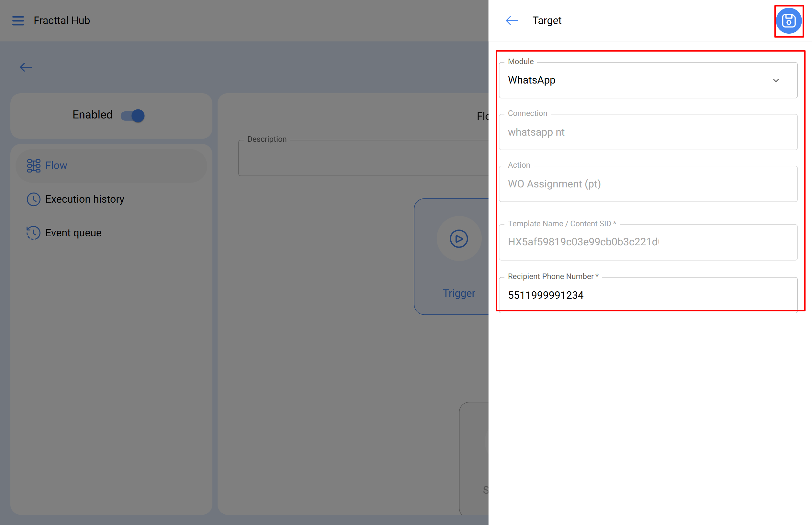The image size is (812, 525).
Task: Click the back arrow under Fracttal Hub
Action: click(26, 67)
